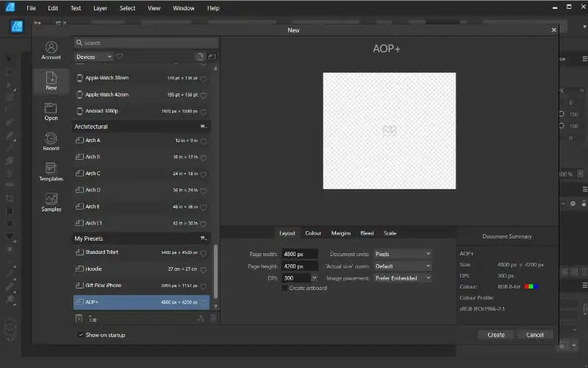The width and height of the screenshot is (588, 368).
Task: Expand the Devices category dropdown
Action: [x=94, y=57]
